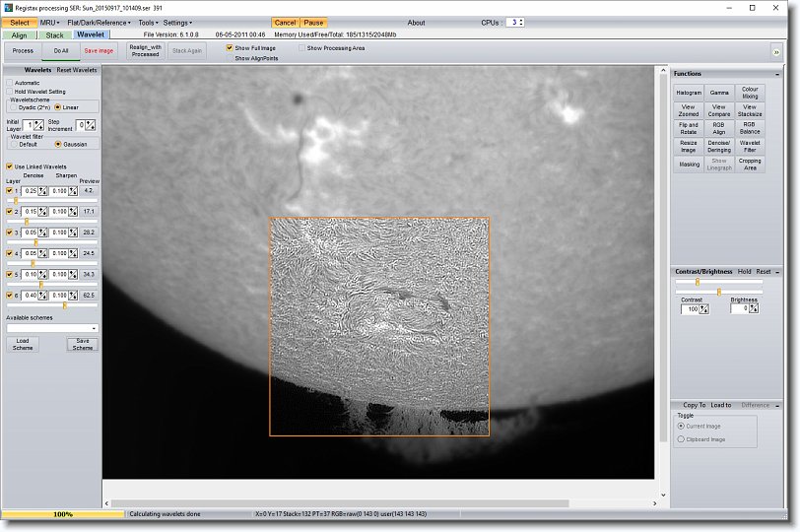Open the Flat/Dark/Reference dropdown menu

point(99,23)
